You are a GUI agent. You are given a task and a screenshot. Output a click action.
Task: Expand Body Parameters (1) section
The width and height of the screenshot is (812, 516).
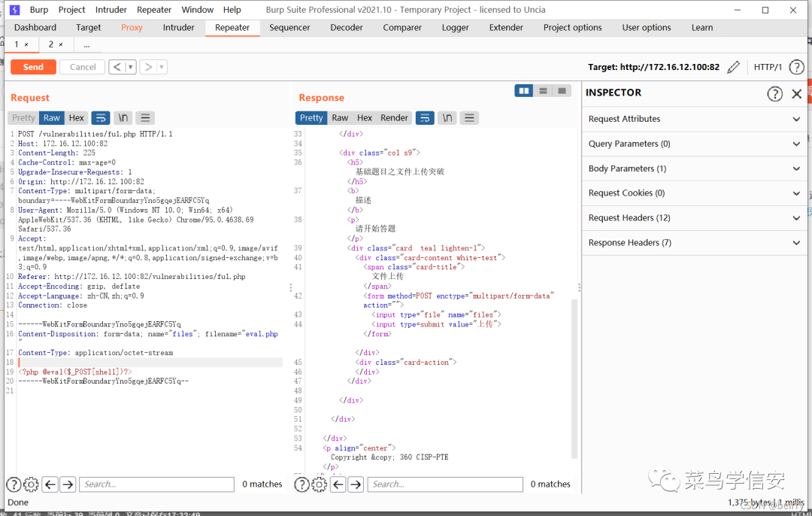pos(694,168)
